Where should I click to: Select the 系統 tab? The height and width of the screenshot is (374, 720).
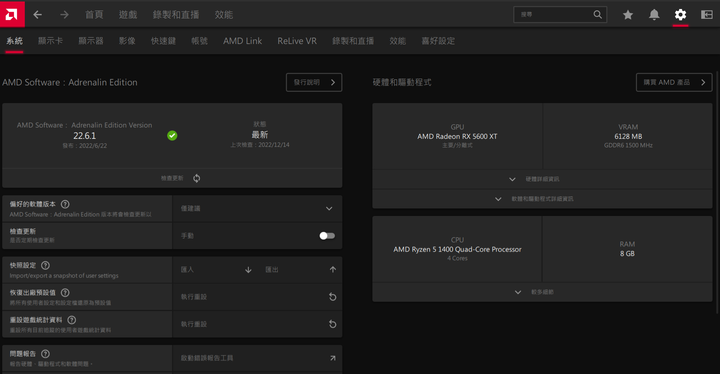click(x=14, y=41)
